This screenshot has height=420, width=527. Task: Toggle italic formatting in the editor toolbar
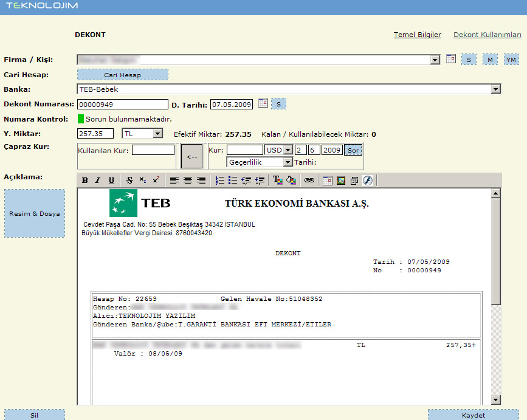(98, 181)
